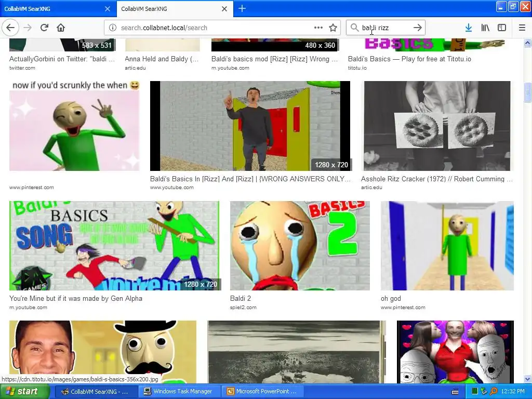
Task: Show site information for search.collabnet.local
Action: click(113, 28)
